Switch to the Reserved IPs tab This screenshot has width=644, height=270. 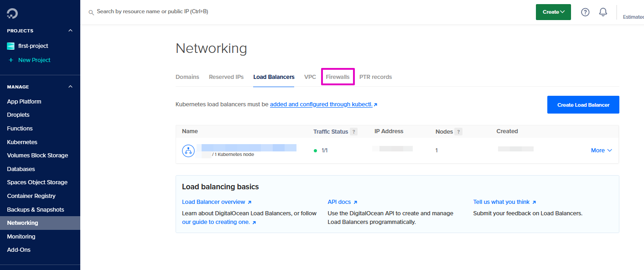point(226,77)
